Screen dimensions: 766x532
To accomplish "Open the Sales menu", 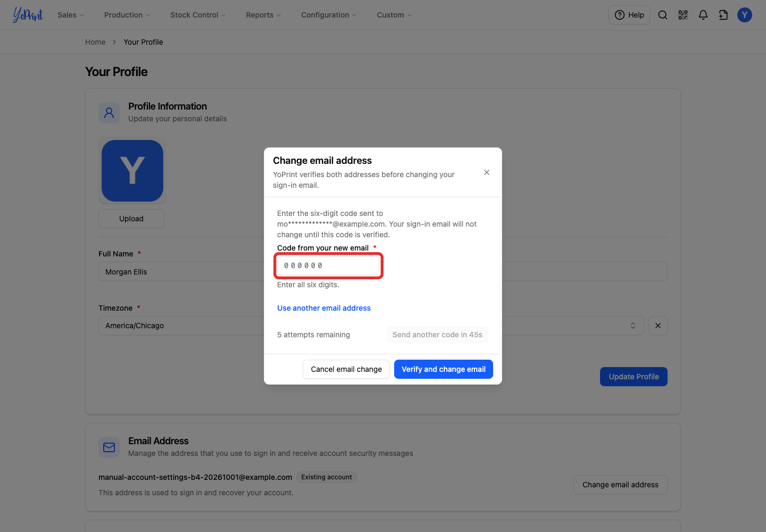I will click(x=71, y=15).
